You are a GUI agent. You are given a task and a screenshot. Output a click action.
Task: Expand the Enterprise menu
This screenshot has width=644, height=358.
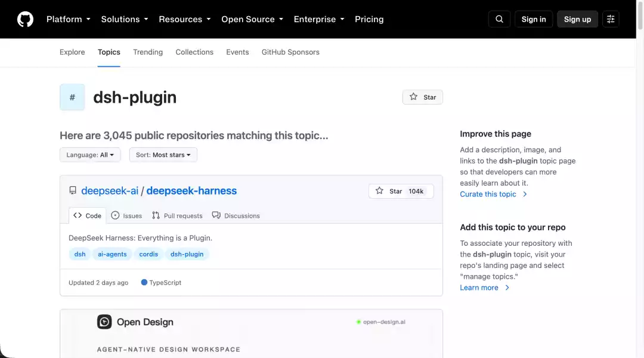(318, 19)
